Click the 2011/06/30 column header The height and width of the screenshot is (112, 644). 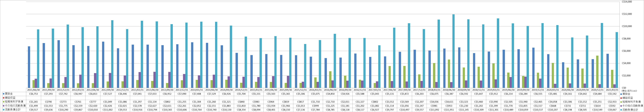33,90
